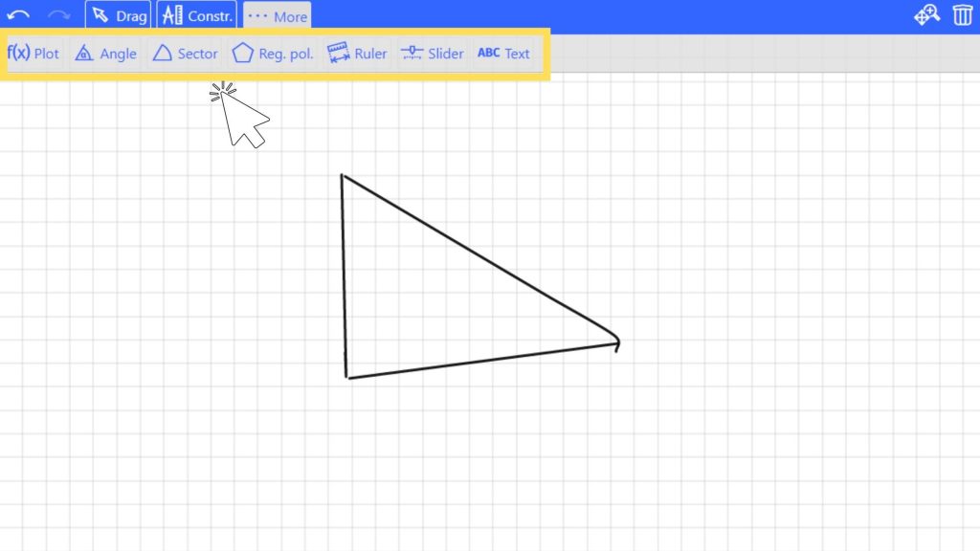Open the Constr. construction tools
The width and height of the screenshot is (980, 551).
click(197, 15)
